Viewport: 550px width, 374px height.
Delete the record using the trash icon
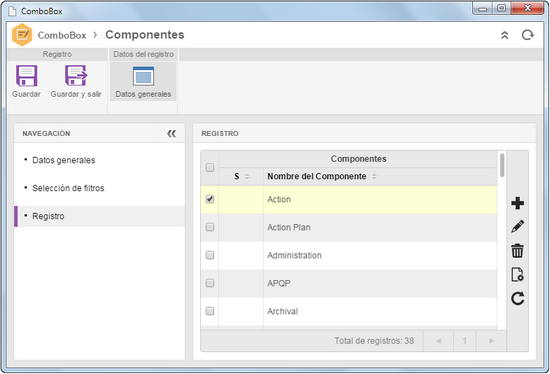click(x=517, y=251)
